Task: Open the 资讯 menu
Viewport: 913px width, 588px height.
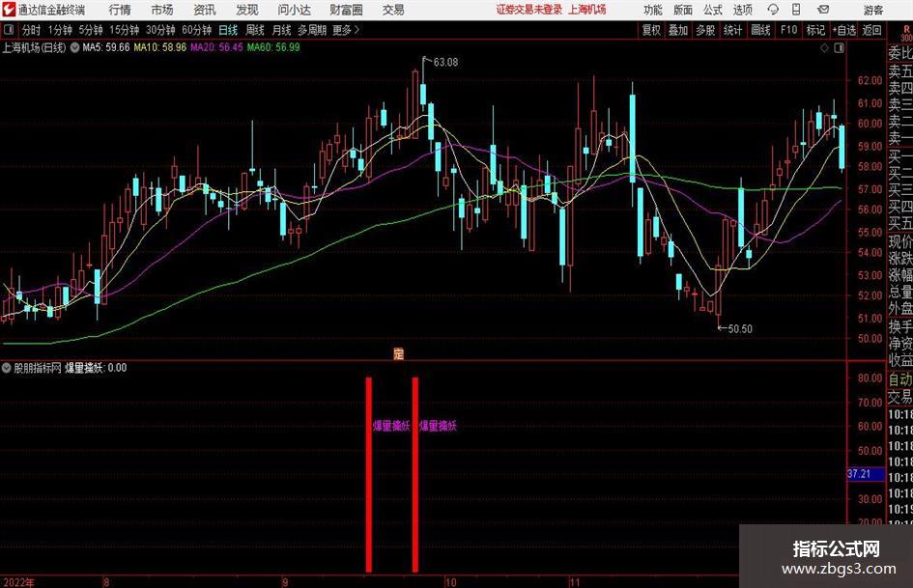Action: point(205,10)
